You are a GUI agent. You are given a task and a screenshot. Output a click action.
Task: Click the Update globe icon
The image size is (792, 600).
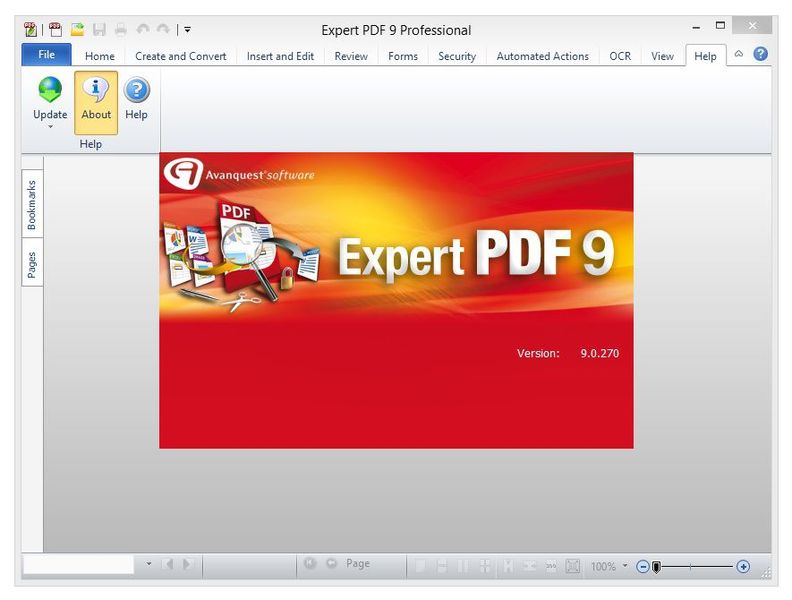point(50,91)
